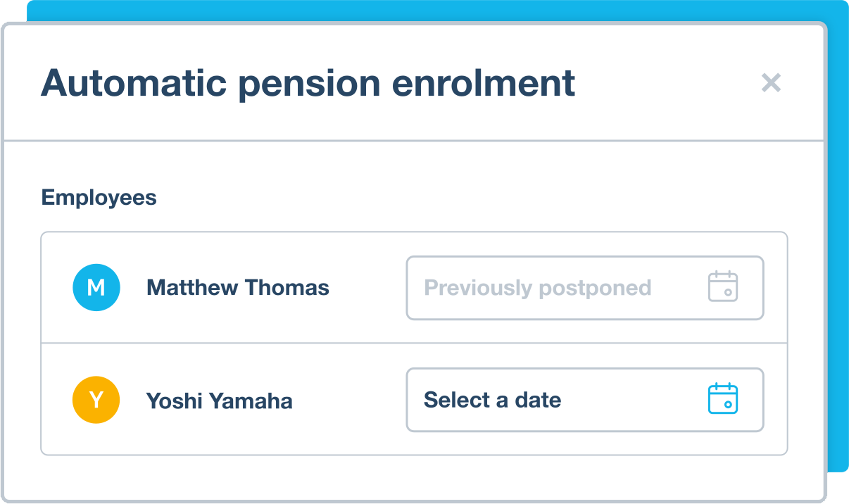This screenshot has height=504, width=849.
Task: Select Yoshi Yamaha's yellow avatar icon
Action: pyautogui.click(x=96, y=400)
